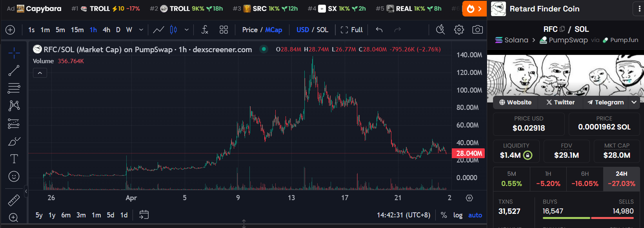Open the Fibonacci retracement tool

[x=14, y=88]
